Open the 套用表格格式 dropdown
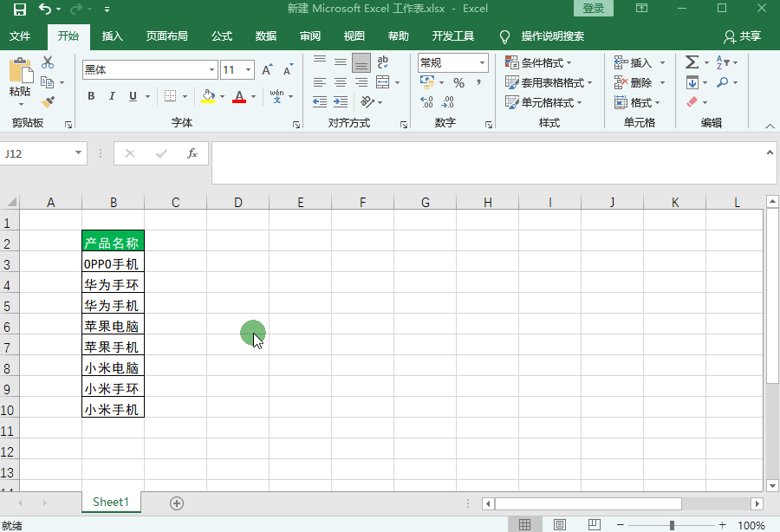This screenshot has width=780, height=532. click(x=549, y=82)
